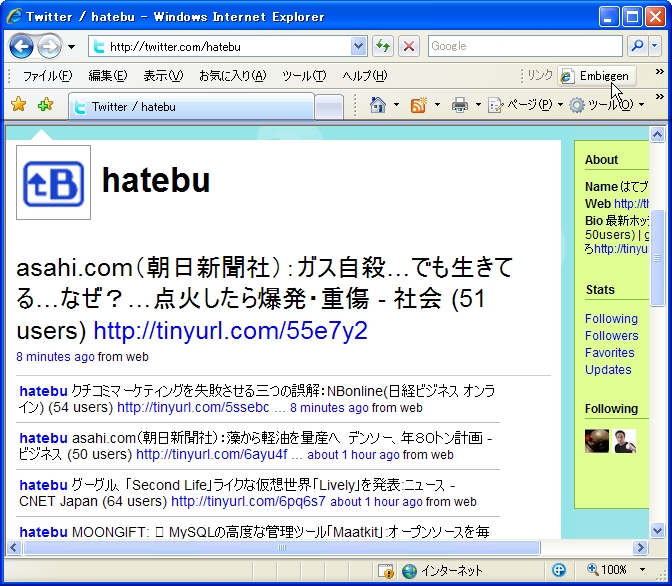Screen dimensions: 672x586
Task: Open the 表示(V) menu
Action: point(163,76)
